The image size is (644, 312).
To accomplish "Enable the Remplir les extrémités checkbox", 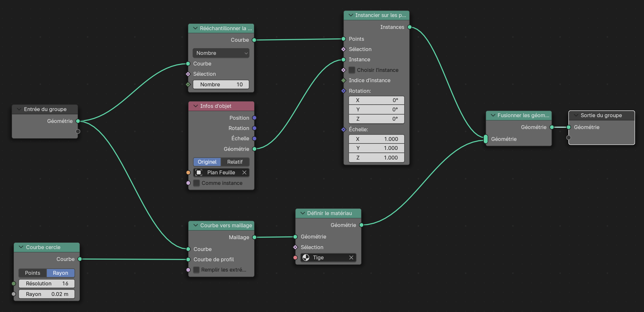I will click(x=196, y=270).
